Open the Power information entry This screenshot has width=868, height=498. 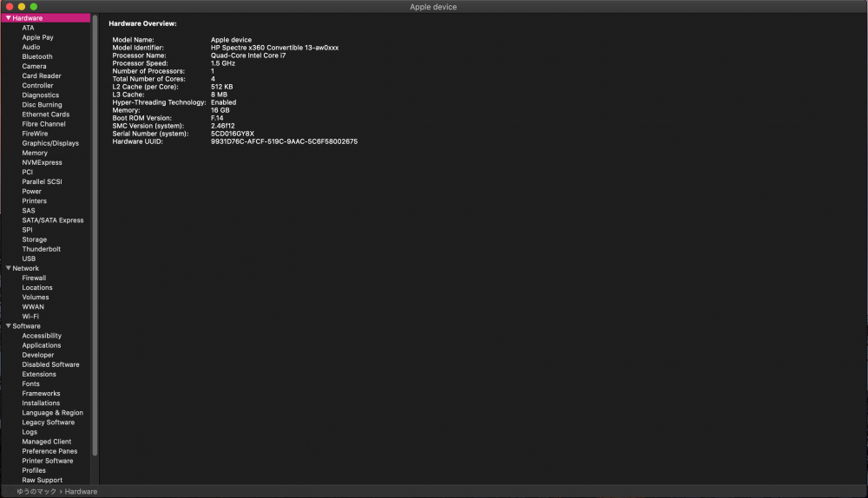pos(31,192)
